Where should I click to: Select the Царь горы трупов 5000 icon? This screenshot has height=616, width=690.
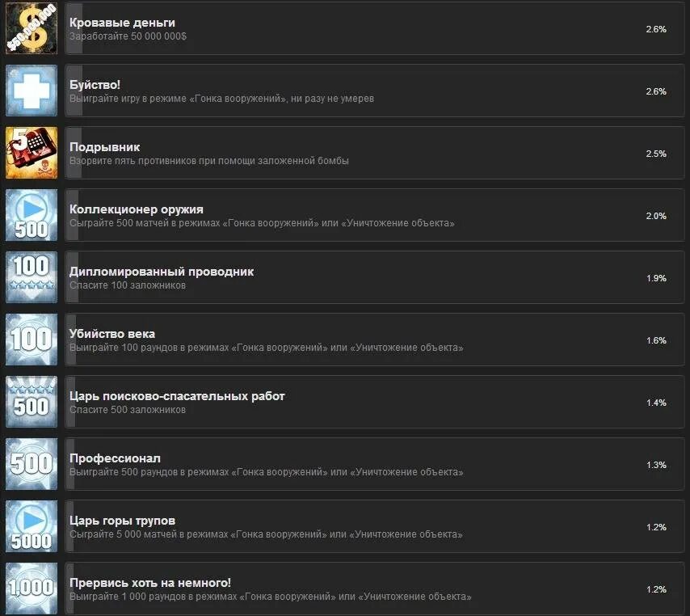pyautogui.click(x=32, y=526)
